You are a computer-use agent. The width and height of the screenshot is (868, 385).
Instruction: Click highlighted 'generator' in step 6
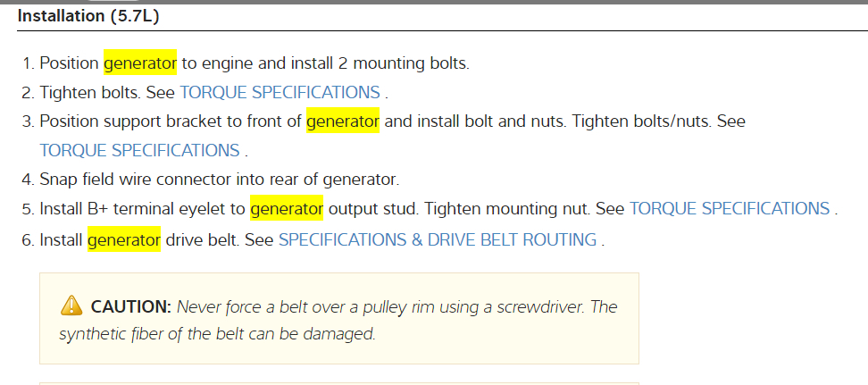[x=124, y=239]
